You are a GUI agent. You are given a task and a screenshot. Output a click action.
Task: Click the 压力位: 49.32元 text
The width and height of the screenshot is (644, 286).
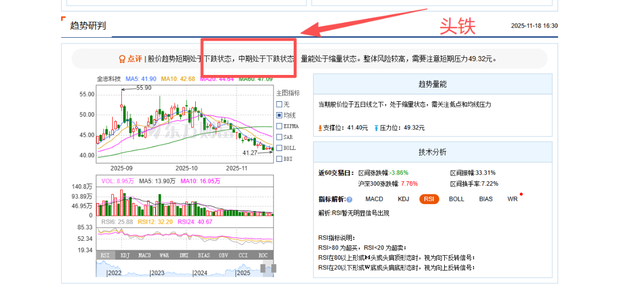pos(402,128)
